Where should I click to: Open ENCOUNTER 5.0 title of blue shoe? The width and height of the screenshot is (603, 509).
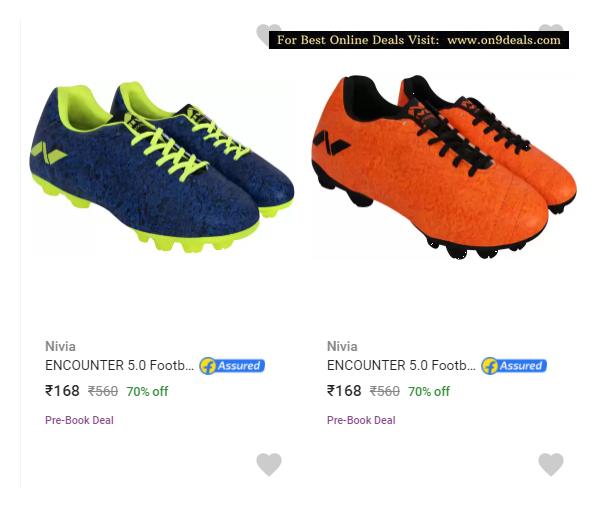coord(120,365)
